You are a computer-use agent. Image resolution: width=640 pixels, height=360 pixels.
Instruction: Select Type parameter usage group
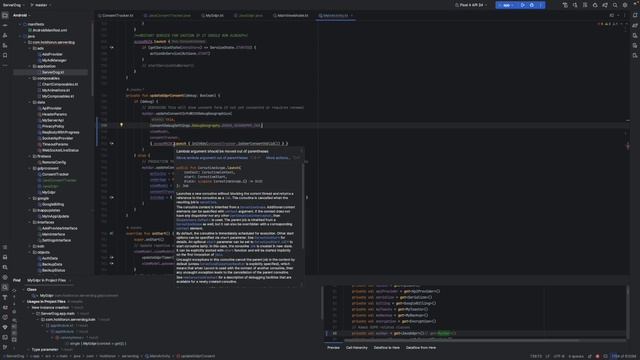tap(45, 350)
